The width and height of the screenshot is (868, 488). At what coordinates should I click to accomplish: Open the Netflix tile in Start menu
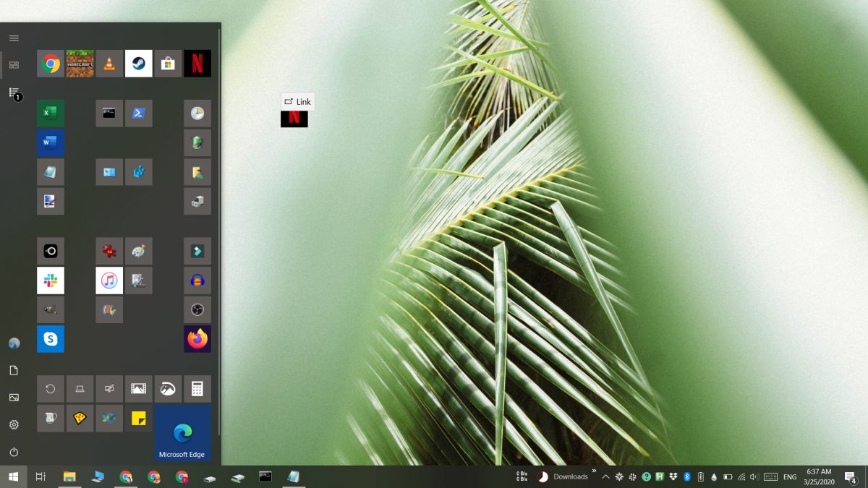197,64
